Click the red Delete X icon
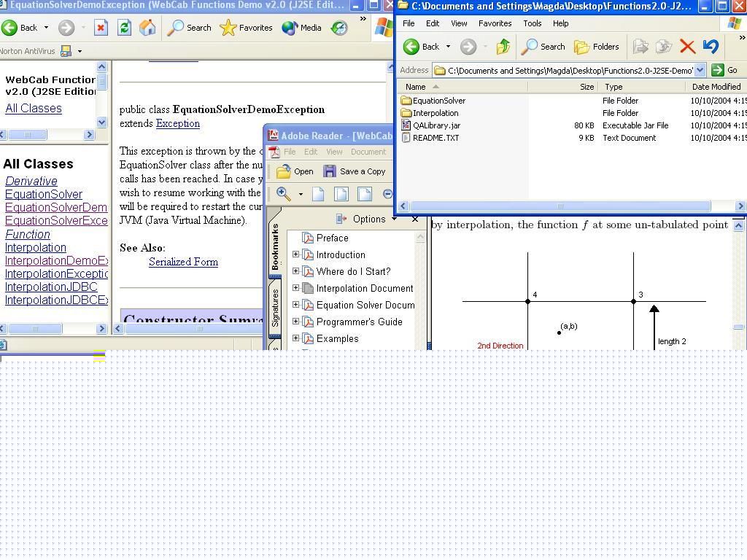Image resolution: width=747 pixels, height=560 pixels. click(x=686, y=47)
